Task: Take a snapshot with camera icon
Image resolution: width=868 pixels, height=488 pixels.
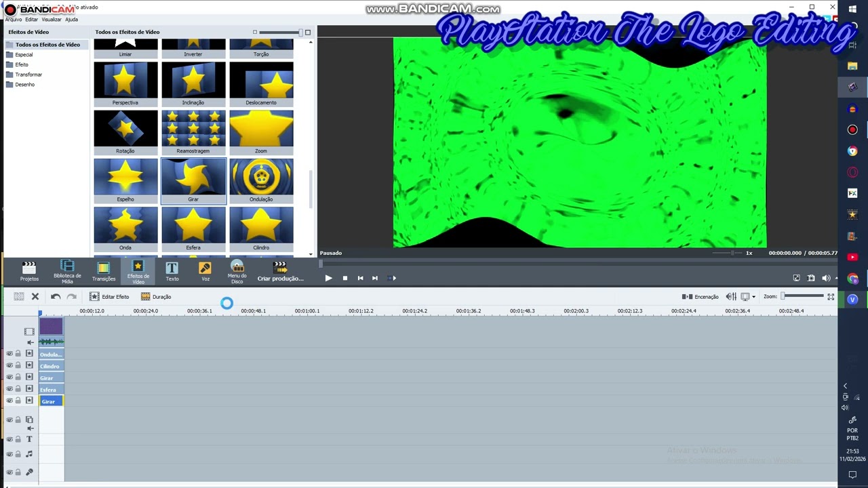Action: click(x=811, y=278)
